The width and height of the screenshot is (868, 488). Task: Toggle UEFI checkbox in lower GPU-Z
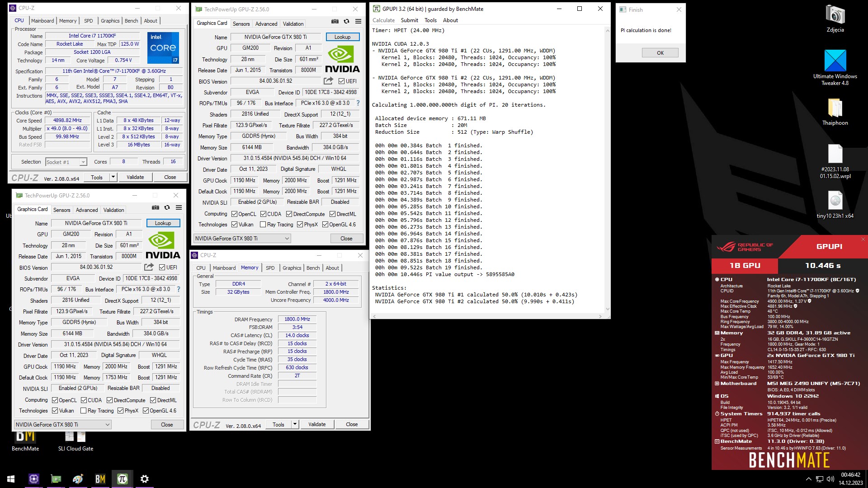point(162,267)
